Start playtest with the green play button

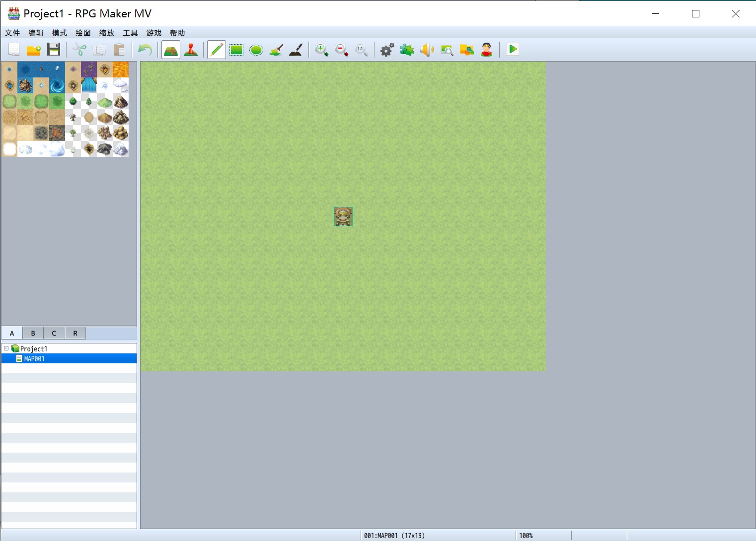(x=513, y=50)
